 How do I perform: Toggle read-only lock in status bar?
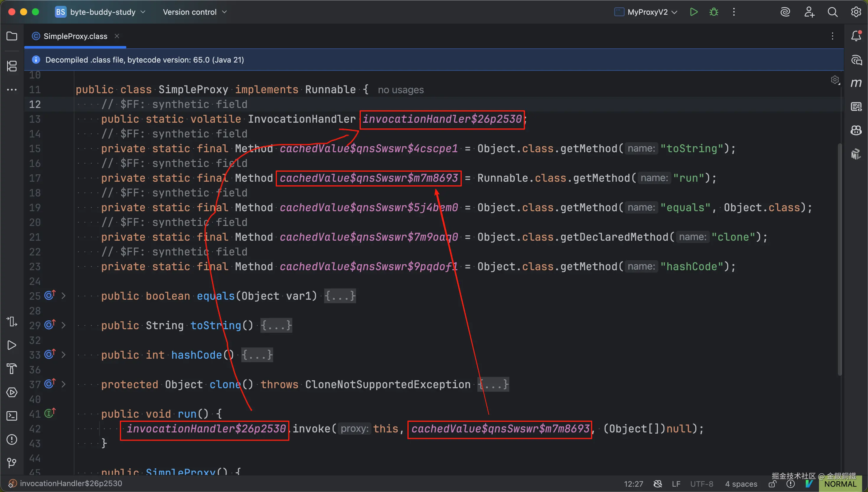tap(772, 484)
